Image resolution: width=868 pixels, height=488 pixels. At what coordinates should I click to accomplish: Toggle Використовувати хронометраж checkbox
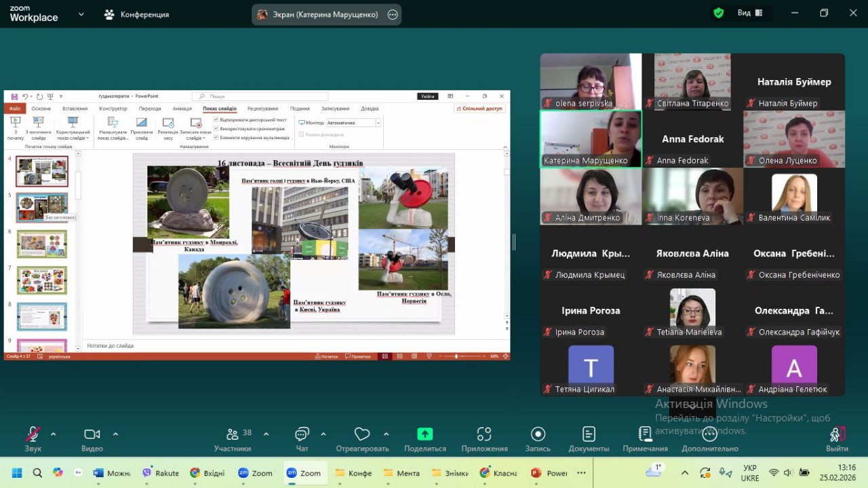coord(216,128)
